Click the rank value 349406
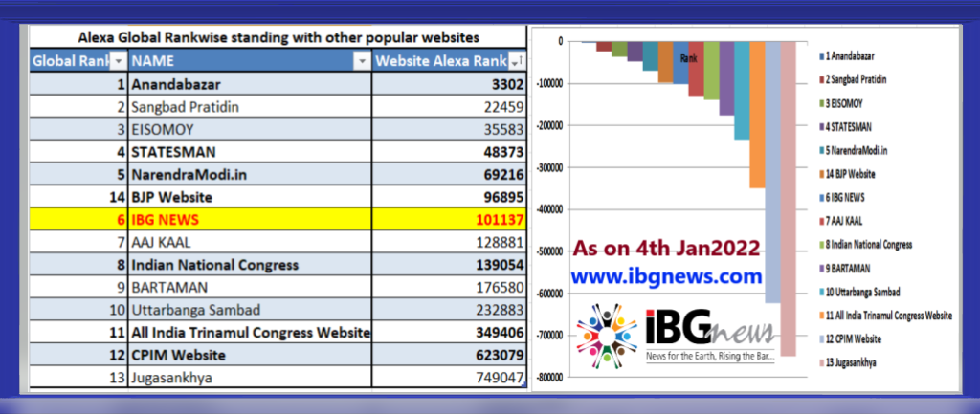Viewport: 980px width, 414px height. 500,332
